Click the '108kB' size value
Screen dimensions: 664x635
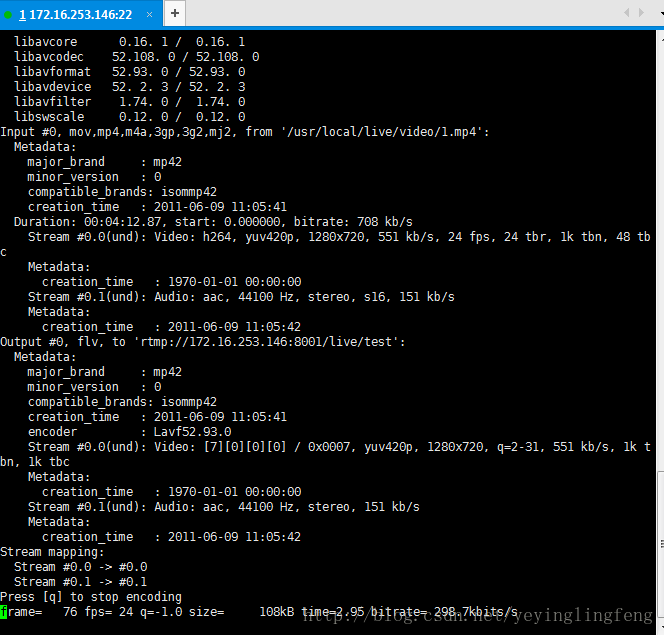click(277, 612)
